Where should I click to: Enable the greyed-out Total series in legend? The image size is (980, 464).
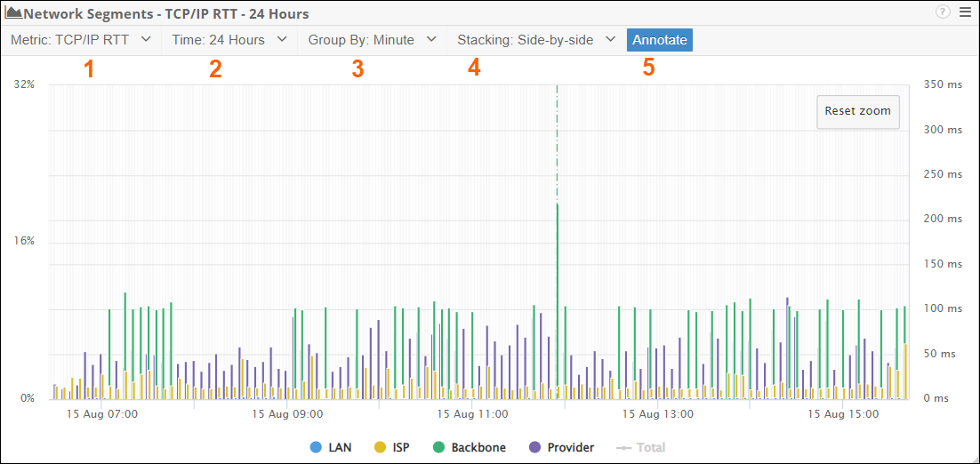(640, 447)
